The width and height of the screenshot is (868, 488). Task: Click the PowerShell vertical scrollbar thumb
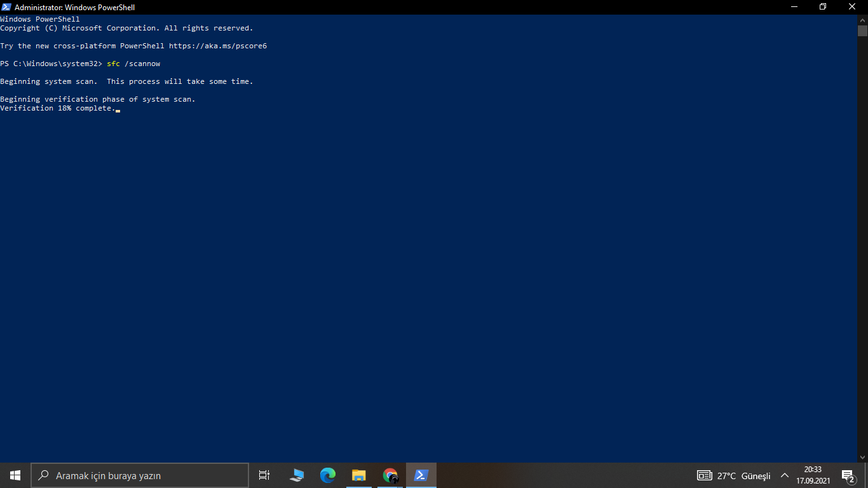[862, 30]
